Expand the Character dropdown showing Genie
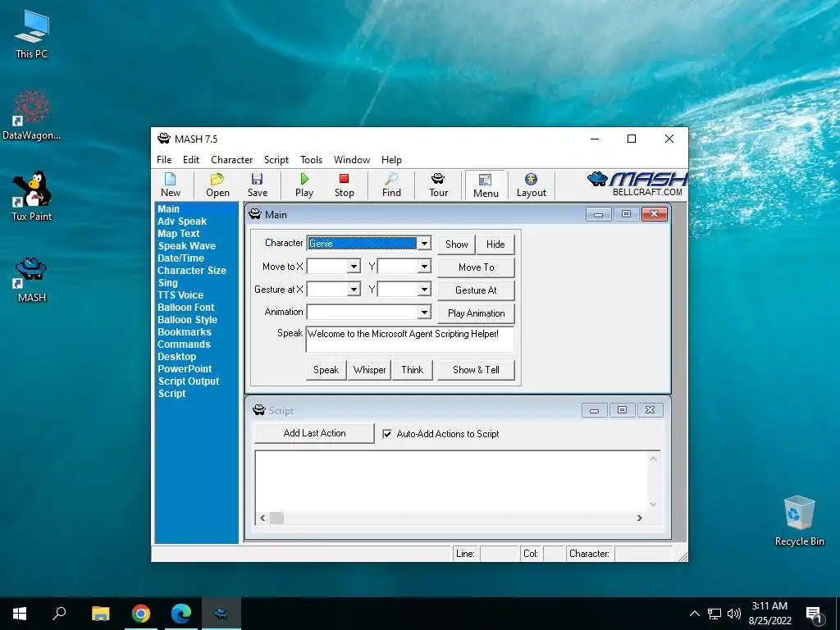The height and width of the screenshot is (630, 840). click(x=424, y=244)
